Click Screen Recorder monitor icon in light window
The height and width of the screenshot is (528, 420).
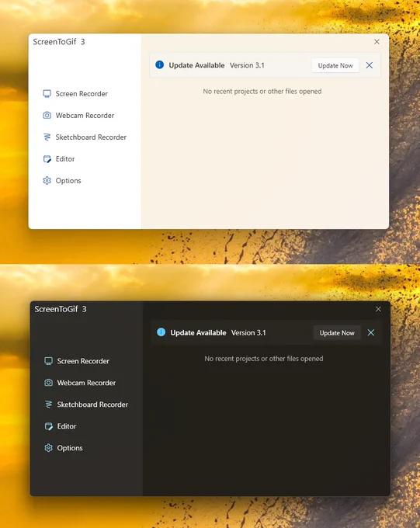47,94
